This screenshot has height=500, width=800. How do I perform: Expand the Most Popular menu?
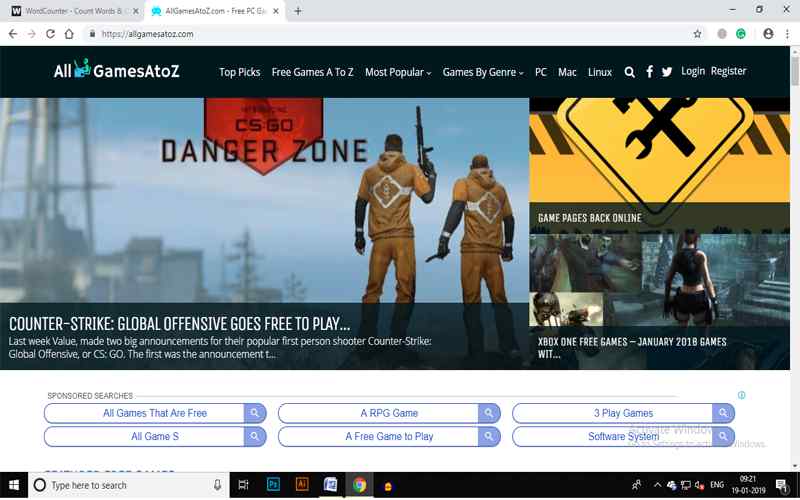(398, 72)
